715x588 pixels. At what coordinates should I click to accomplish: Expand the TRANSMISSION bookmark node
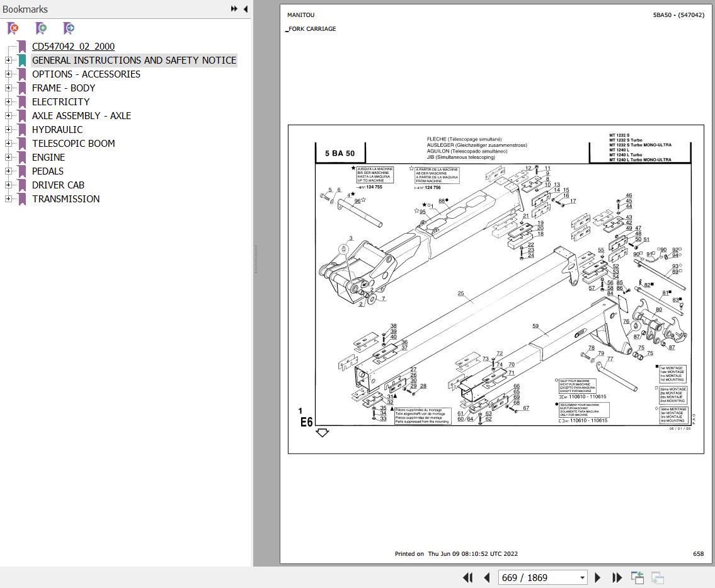coord(8,199)
